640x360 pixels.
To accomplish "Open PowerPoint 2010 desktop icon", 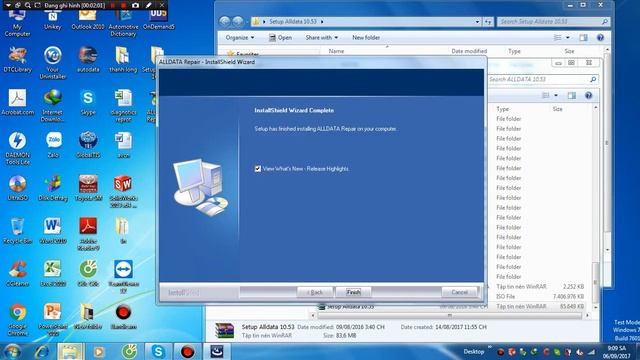I will click(x=53, y=320).
